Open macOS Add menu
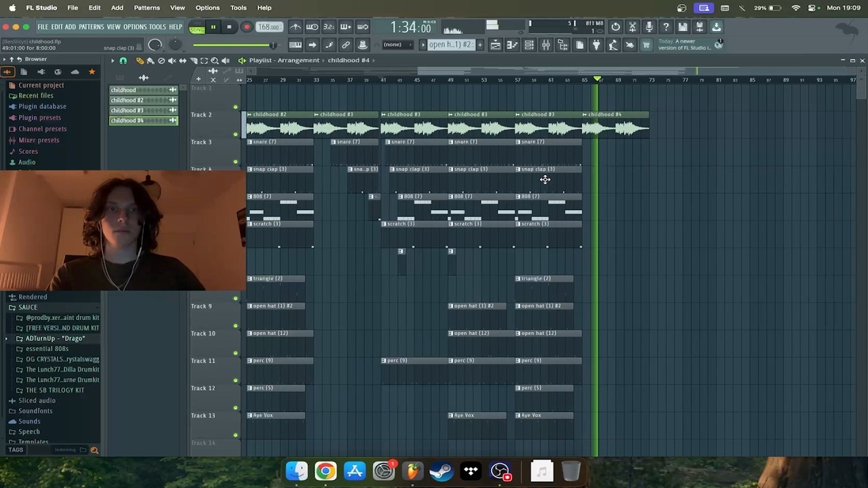 tap(117, 7)
